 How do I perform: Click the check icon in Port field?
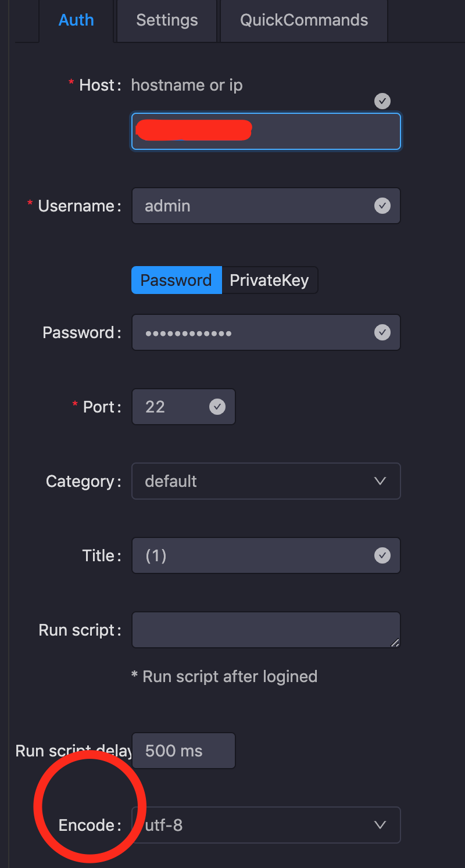(x=217, y=407)
